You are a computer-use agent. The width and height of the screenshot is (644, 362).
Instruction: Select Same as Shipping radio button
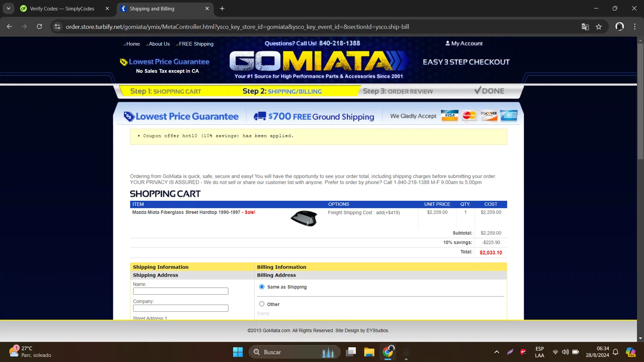coord(262,287)
